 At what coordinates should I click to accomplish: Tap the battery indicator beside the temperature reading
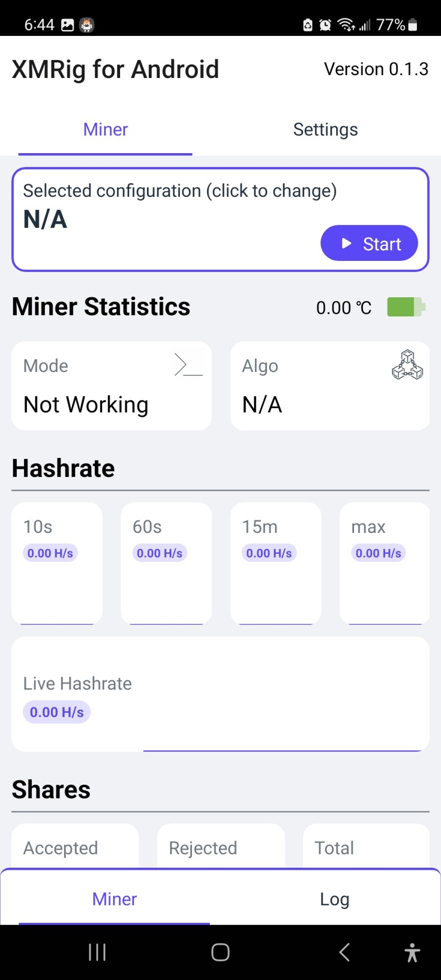click(405, 307)
